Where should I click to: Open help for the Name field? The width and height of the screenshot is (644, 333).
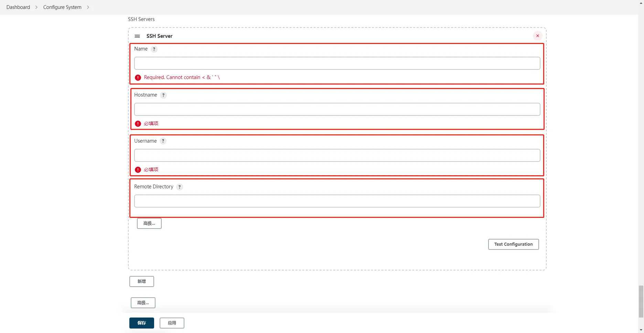coord(154,49)
